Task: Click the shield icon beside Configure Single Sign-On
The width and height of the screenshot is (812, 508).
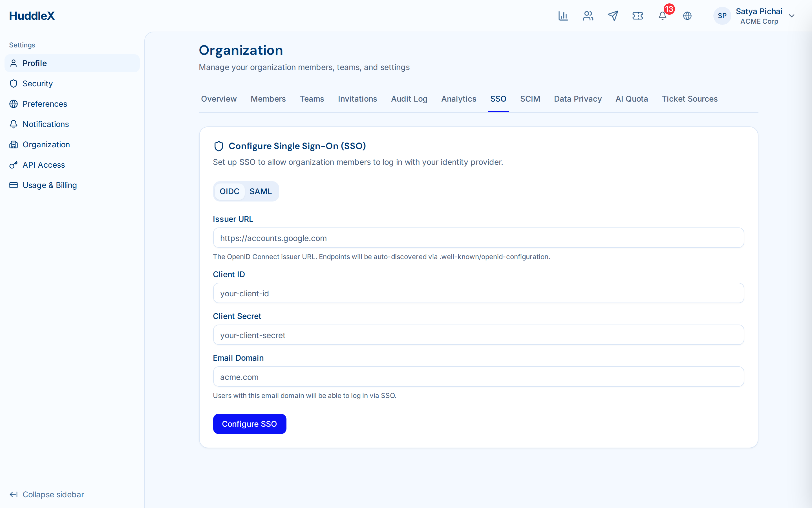Action: point(219,146)
